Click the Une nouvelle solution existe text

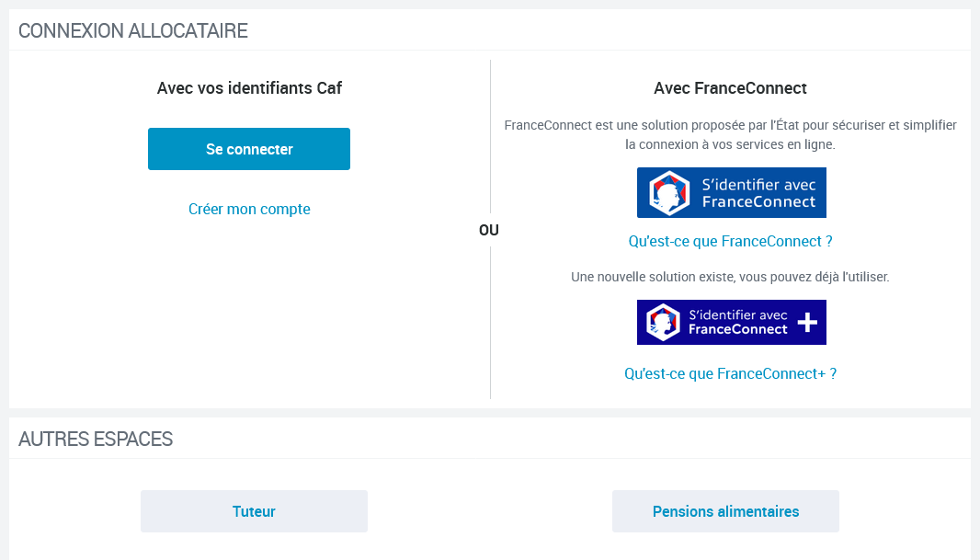(x=730, y=277)
